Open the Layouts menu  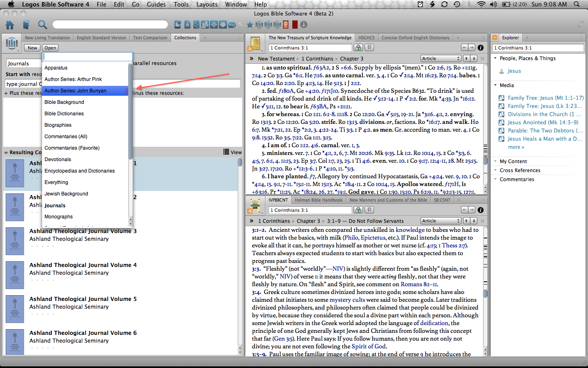pos(207,4)
